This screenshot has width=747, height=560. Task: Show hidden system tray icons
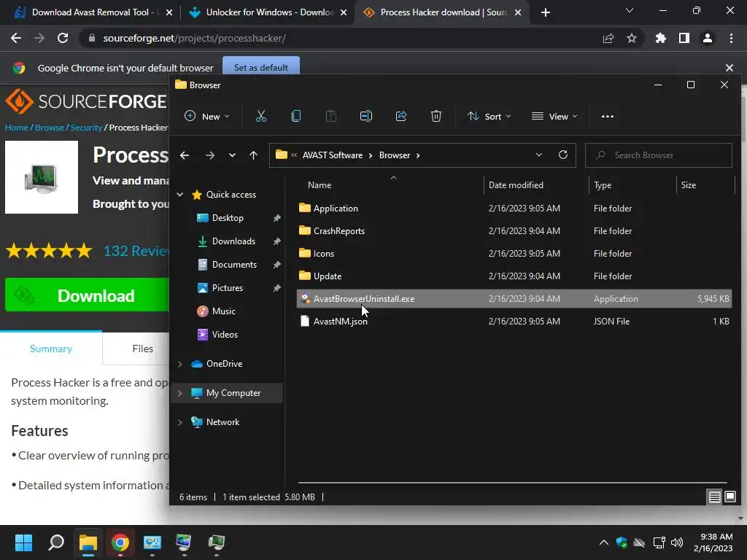click(603, 542)
